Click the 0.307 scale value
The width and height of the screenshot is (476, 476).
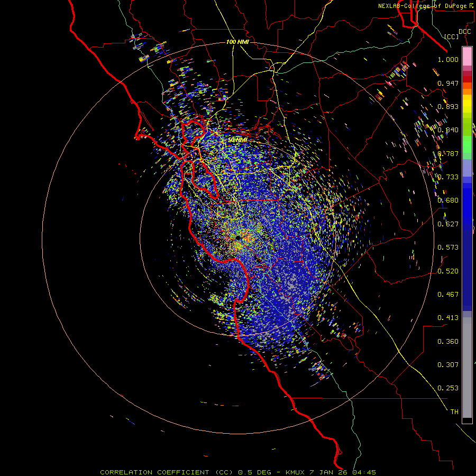pyautogui.click(x=448, y=365)
